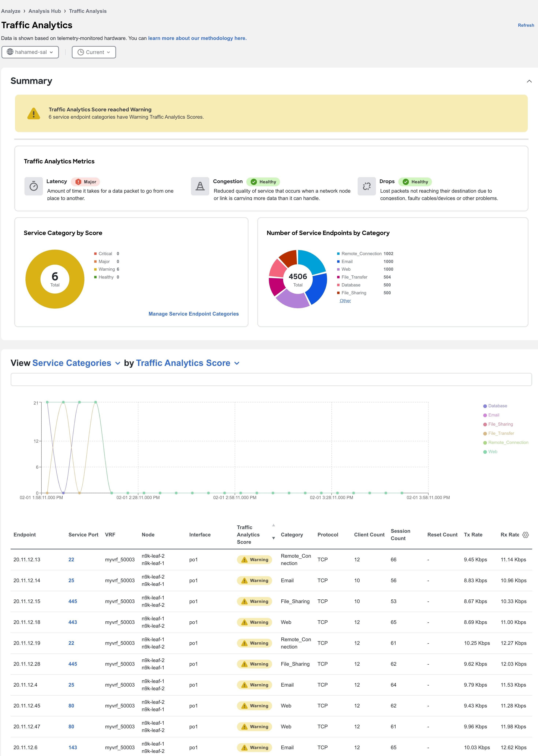Toggle File_Transfer series in chart legend
Image resolution: width=538 pixels, height=756 pixels.
499,433
